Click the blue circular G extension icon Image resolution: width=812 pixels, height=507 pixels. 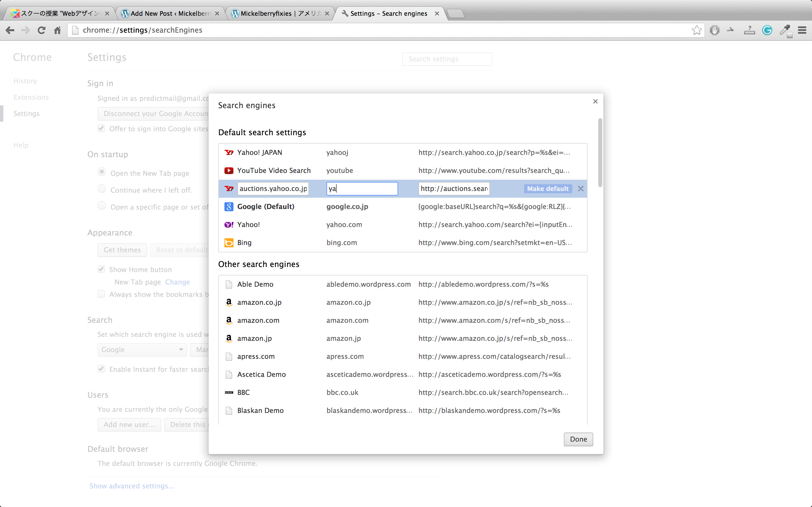767,30
